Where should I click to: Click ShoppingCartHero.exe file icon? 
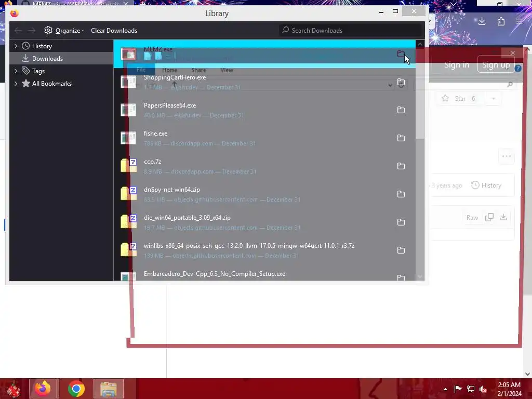[128, 82]
